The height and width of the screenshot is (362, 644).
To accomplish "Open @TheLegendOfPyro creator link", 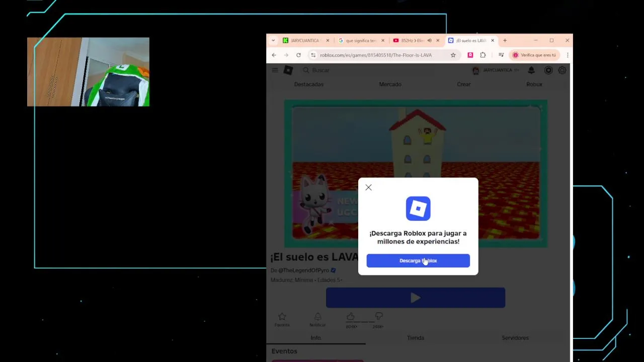I will tap(303, 270).
